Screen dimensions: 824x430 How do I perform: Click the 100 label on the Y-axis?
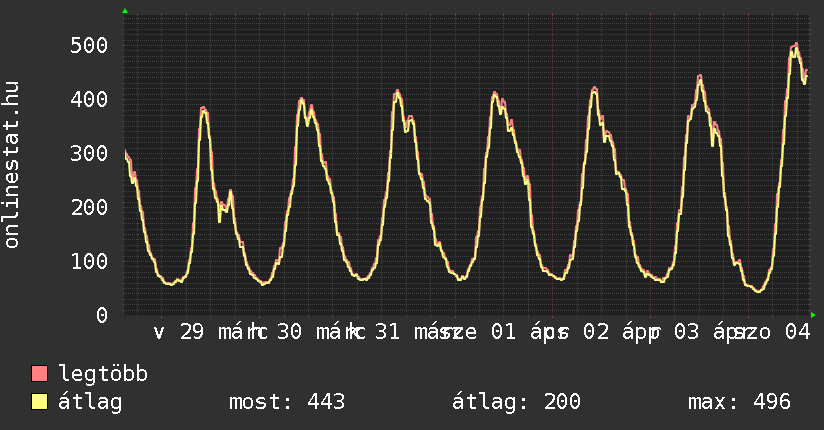[89, 261]
